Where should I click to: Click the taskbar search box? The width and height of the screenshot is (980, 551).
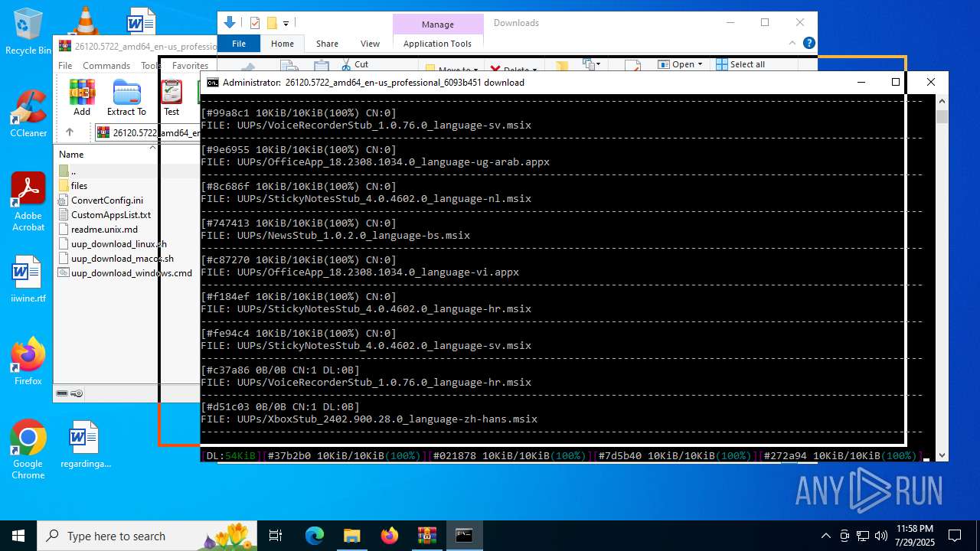(147, 536)
